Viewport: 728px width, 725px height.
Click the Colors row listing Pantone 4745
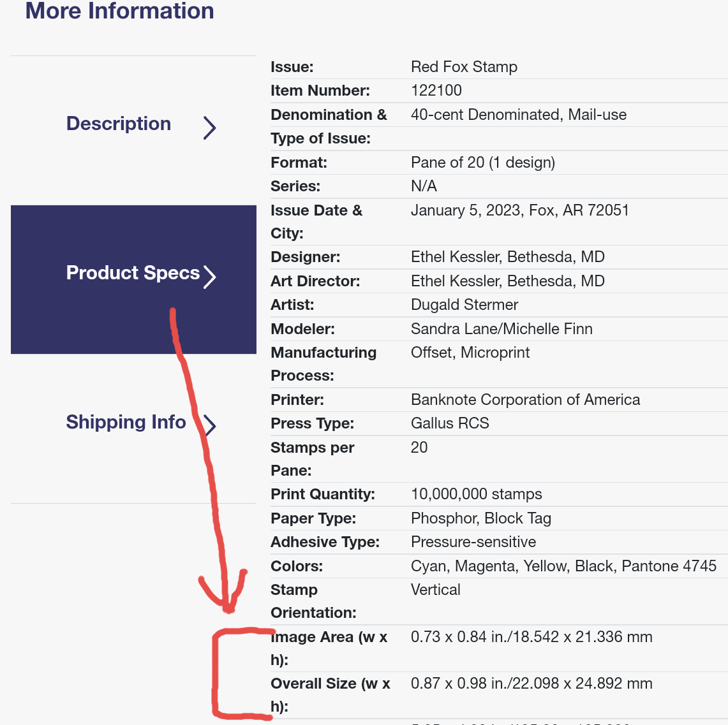499,566
